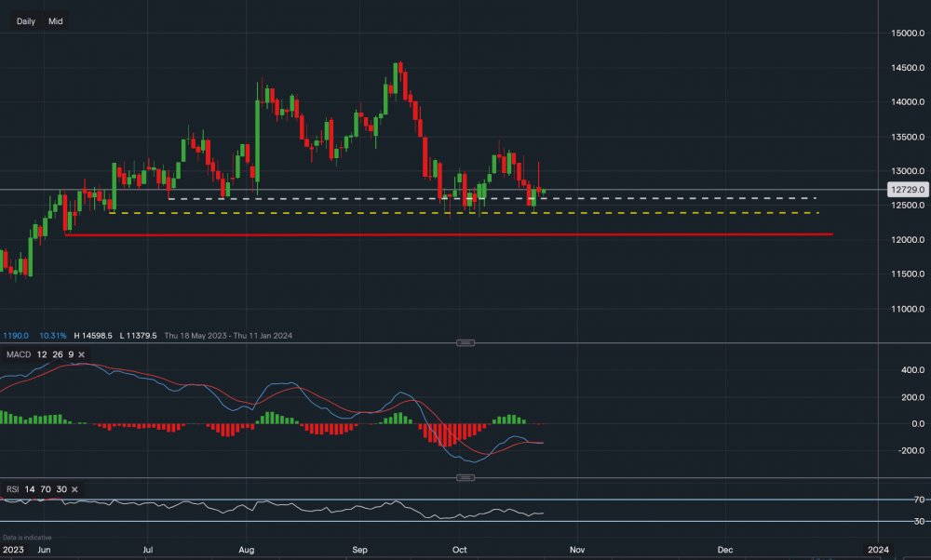Open the Daily timeframe dropdown
Viewport: 931px width, 560px height.
click(x=26, y=20)
